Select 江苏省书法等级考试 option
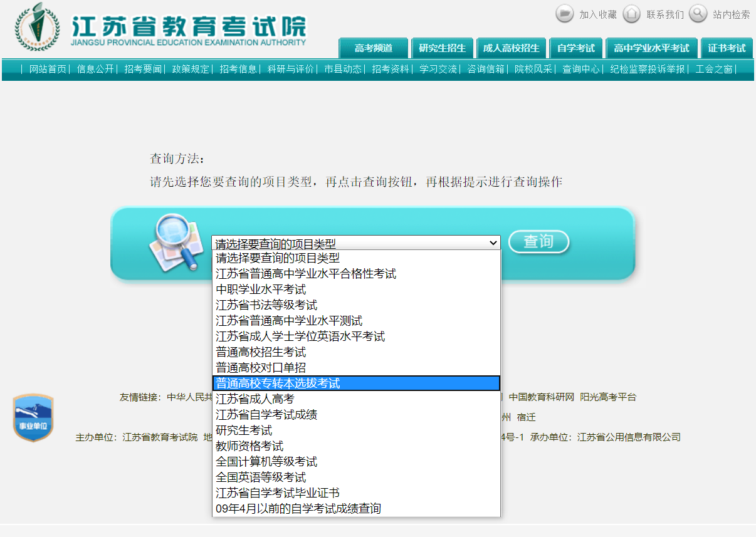The width and height of the screenshot is (756, 537). pyautogui.click(x=356, y=305)
